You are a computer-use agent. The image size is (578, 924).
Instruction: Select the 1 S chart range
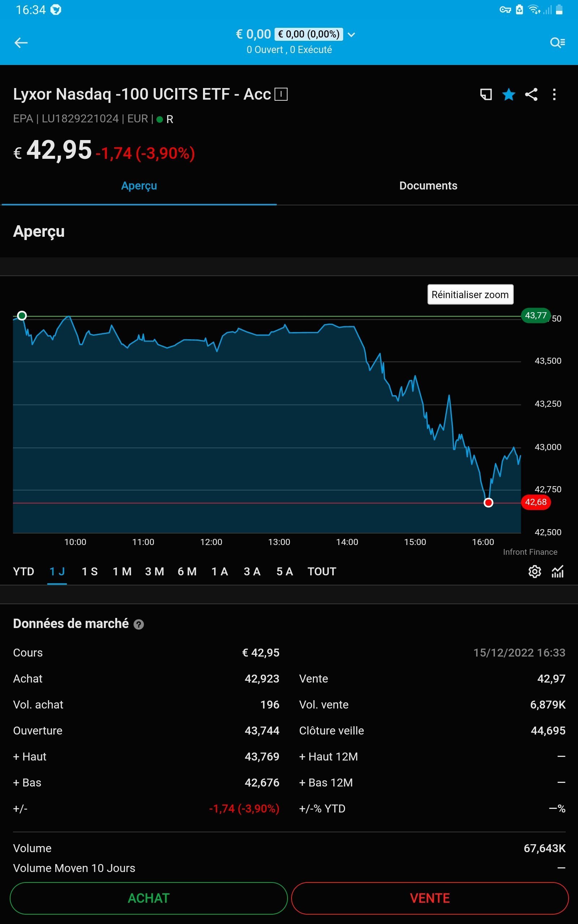(90, 572)
